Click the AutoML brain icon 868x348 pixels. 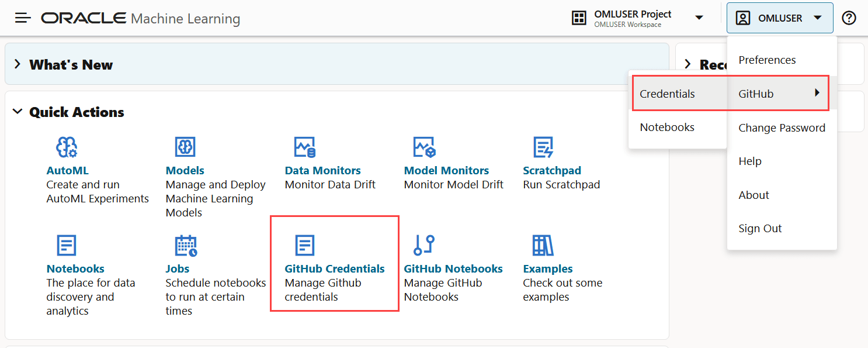(67, 147)
